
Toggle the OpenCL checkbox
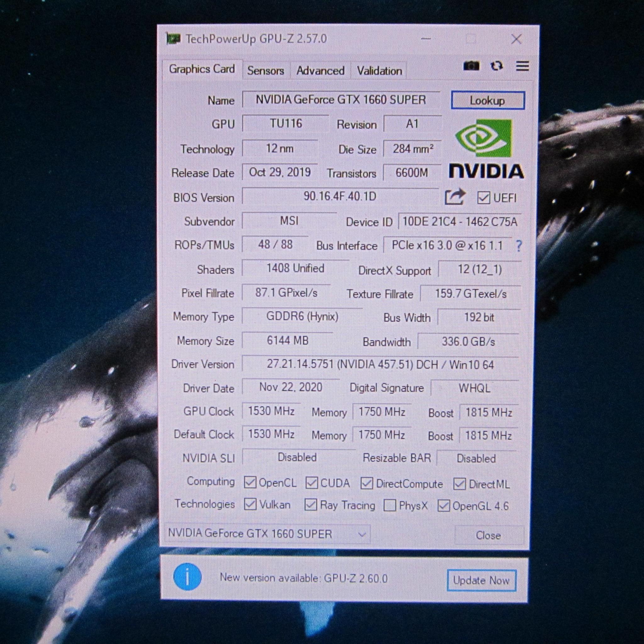tap(250, 483)
